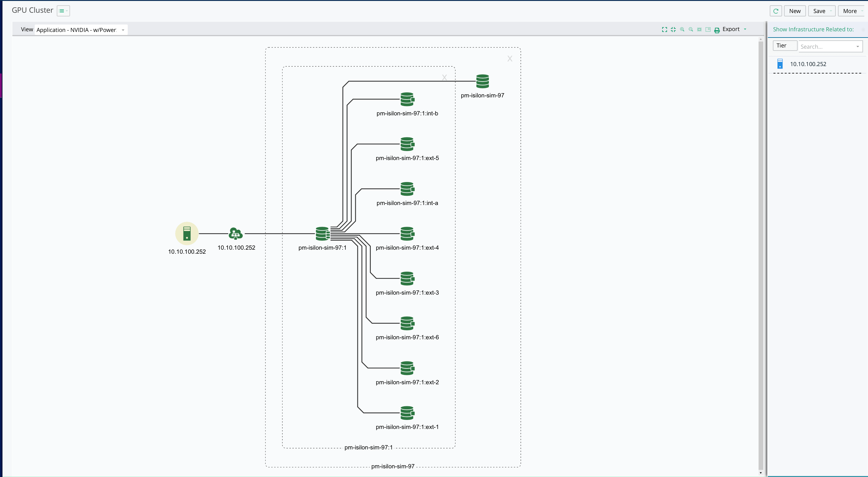Open the GPU Cluster list menu icon

[63, 11]
